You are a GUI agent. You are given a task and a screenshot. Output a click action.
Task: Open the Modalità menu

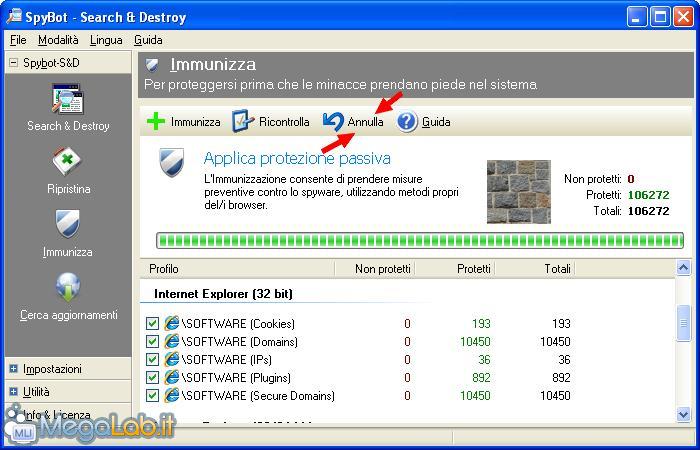coord(58,40)
